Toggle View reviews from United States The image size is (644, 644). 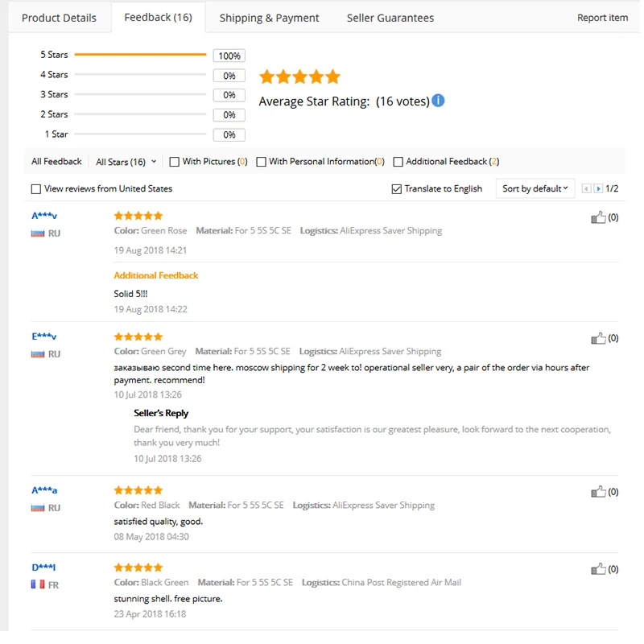pos(36,189)
